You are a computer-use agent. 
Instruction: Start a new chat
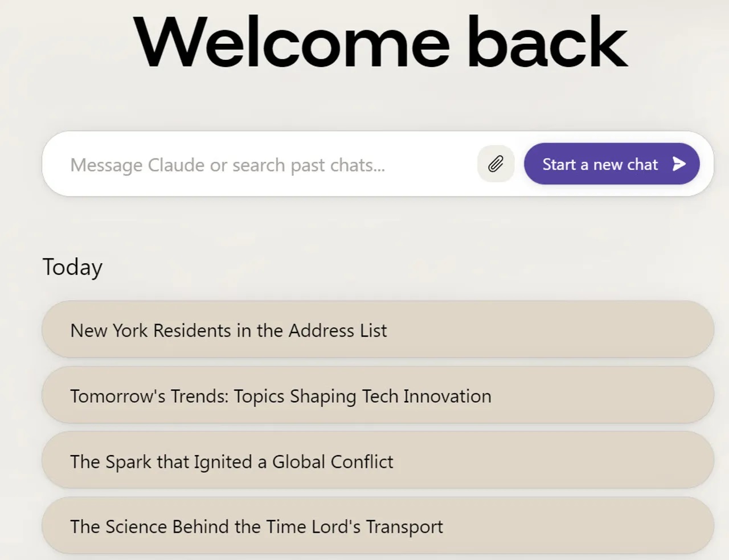coord(612,164)
